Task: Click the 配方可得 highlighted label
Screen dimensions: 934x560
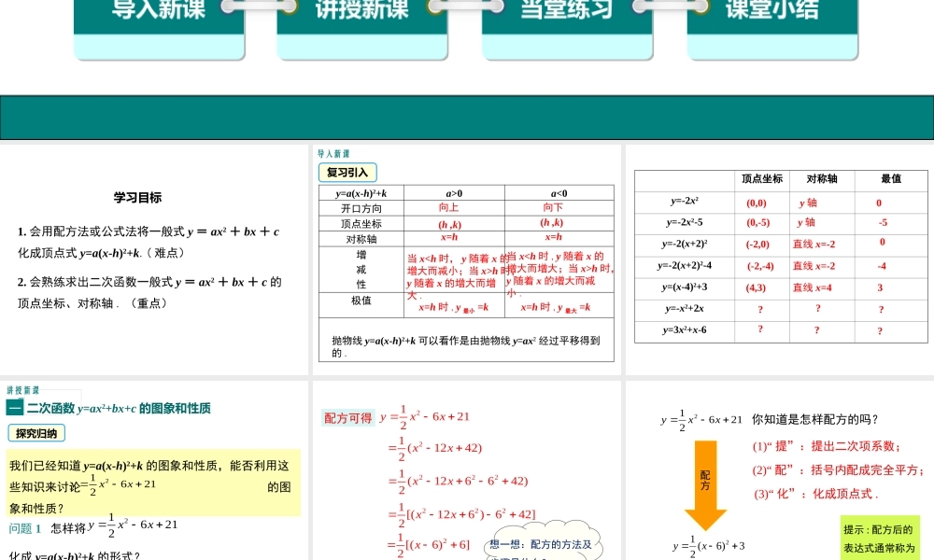Action: (x=347, y=418)
